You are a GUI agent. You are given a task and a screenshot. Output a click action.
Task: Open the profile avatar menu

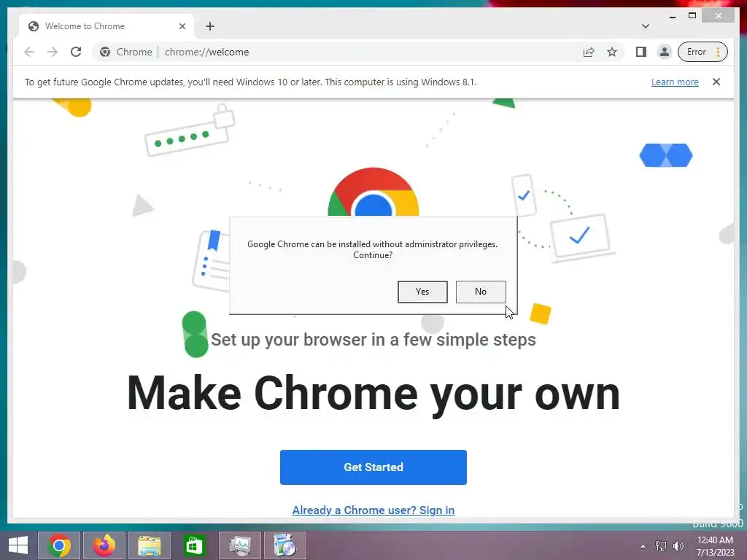tap(664, 52)
